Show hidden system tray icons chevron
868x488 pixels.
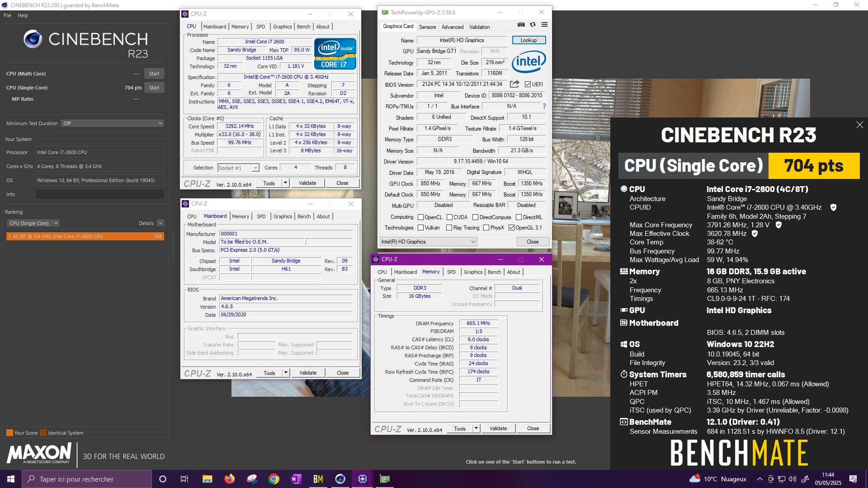point(759,479)
